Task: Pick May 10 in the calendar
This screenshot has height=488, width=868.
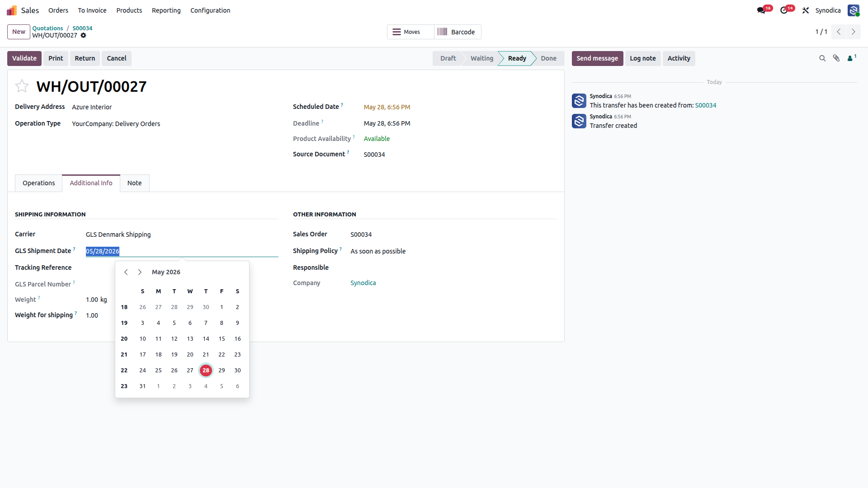Action: pos(142,339)
